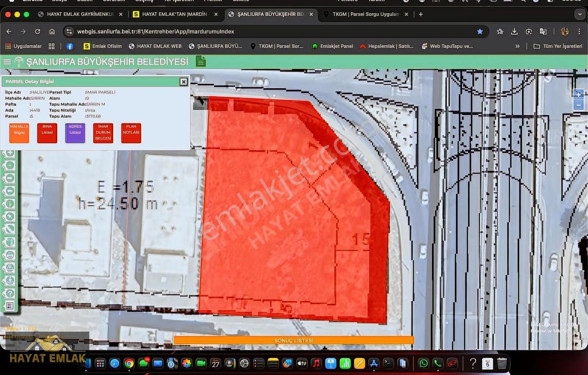Open Google Chrome in the dock
The width and height of the screenshot is (588, 375).
129,364
